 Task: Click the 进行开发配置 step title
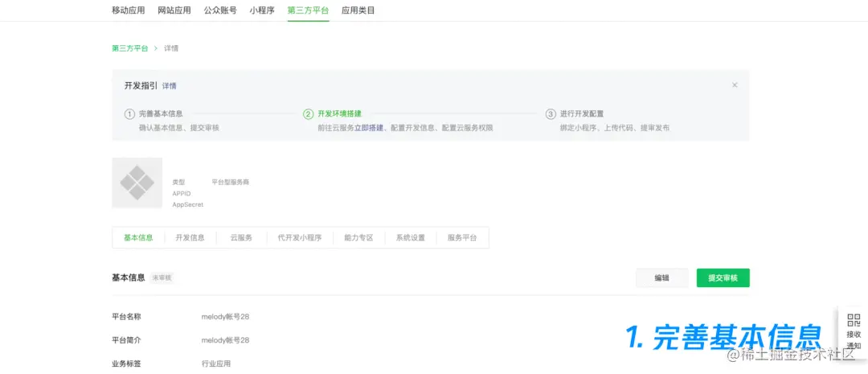(x=582, y=114)
